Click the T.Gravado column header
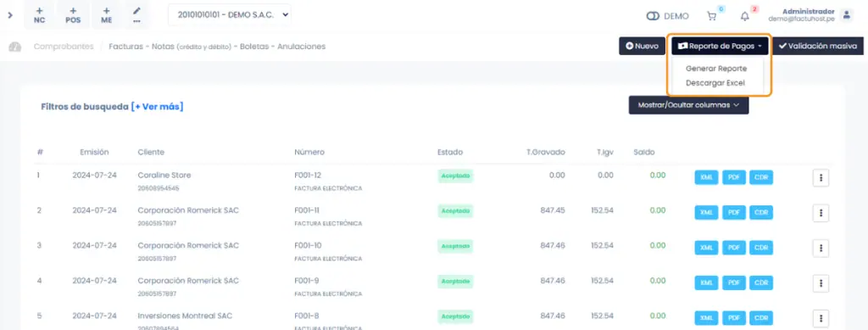Viewport: 868px width, 330px height. point(546,152)
